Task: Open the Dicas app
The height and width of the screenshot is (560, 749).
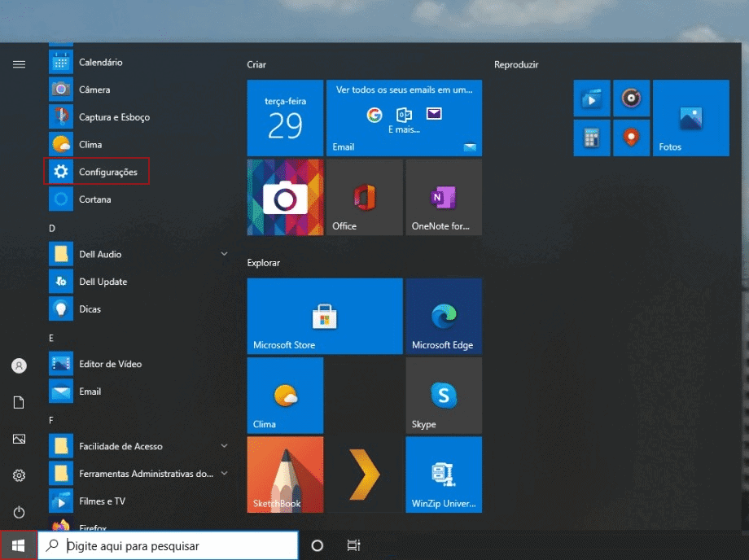Action: point(138,308)
